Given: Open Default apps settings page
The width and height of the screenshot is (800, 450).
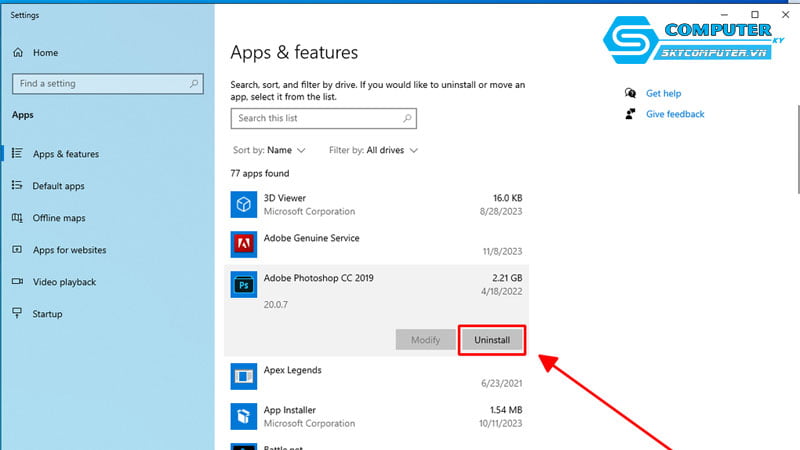Looking at the screenshot, I should coord(58,186).
